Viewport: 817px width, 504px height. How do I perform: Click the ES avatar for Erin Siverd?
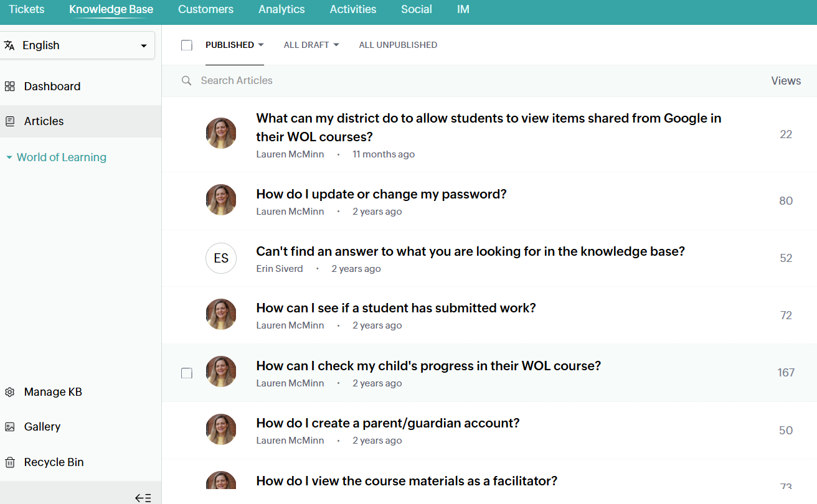click(221, 258)
